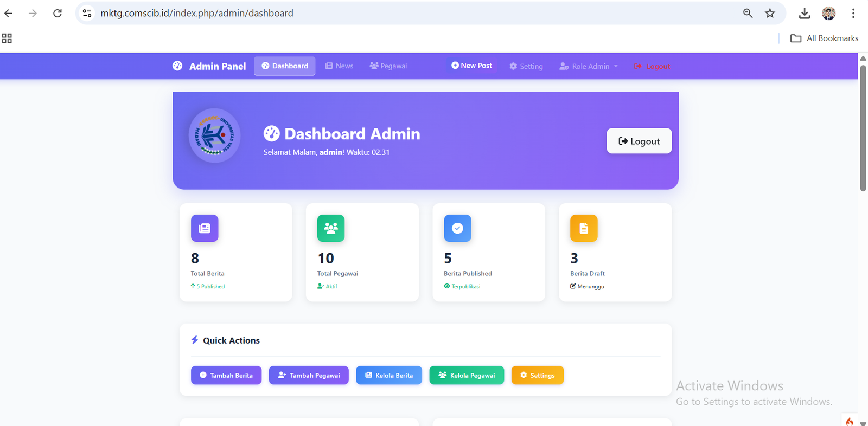Open the browser profile avatar
868x426 pixels.
pyautogui.click(x=828, y=13)
